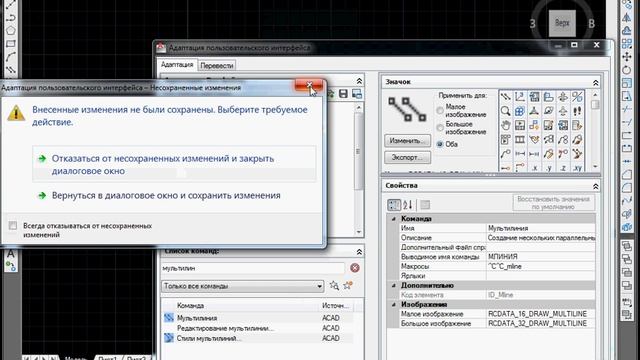Select the Arc tool in AutoCAD draw toolbar
This screenshot has height=360, width=640.
click(11, 57)
